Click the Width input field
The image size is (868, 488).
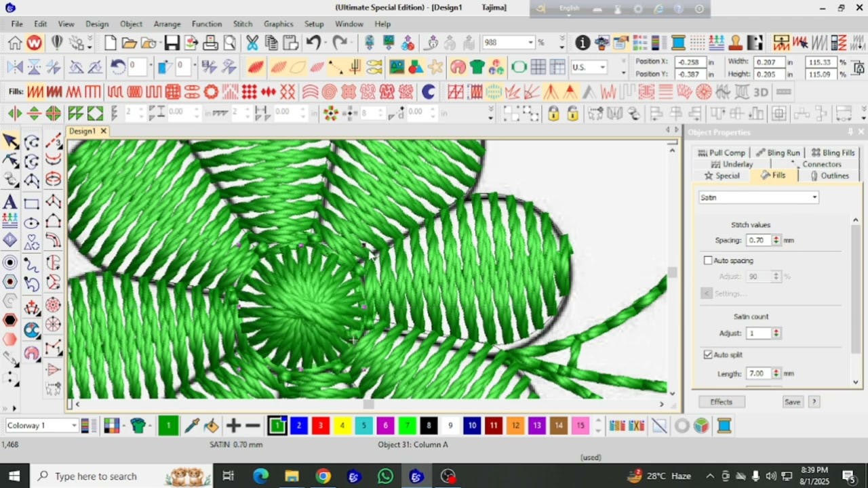(770, 62)
